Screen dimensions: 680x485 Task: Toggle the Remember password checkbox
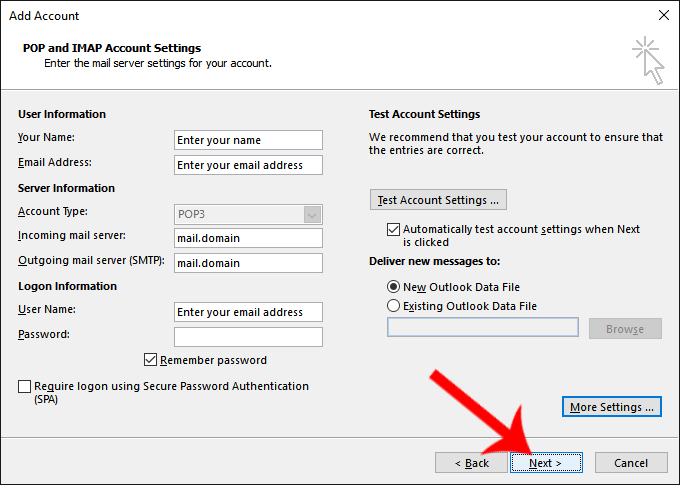click(150, 360)
